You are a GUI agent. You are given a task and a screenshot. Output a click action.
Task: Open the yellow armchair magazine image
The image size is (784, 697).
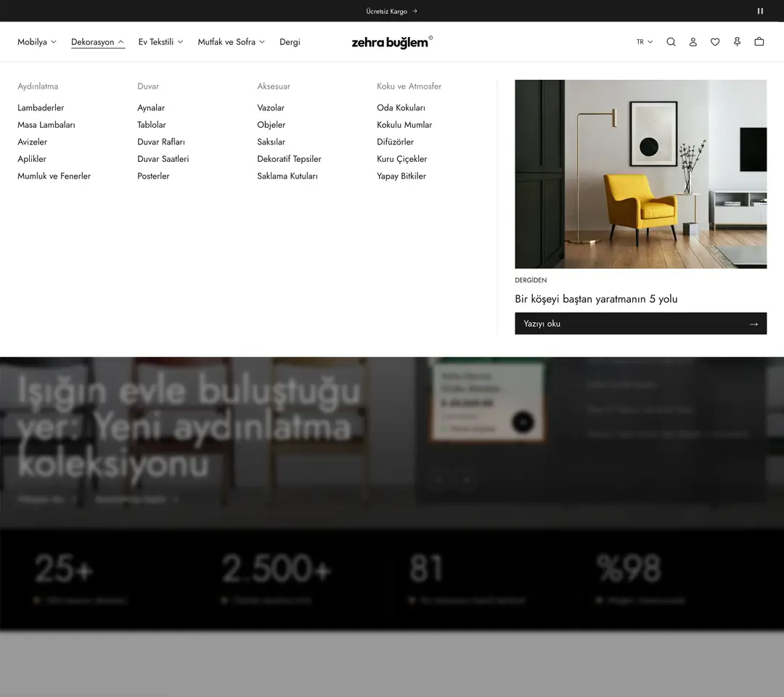(640, 174)
